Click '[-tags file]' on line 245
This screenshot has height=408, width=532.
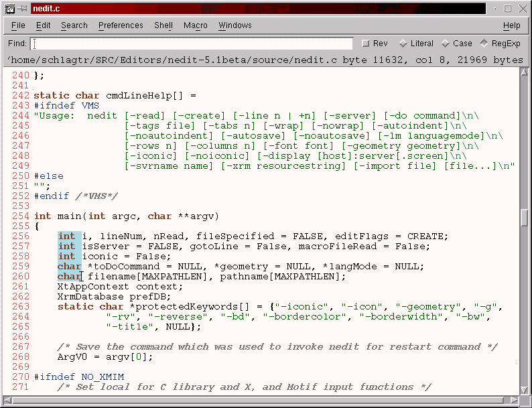[159, 126]
